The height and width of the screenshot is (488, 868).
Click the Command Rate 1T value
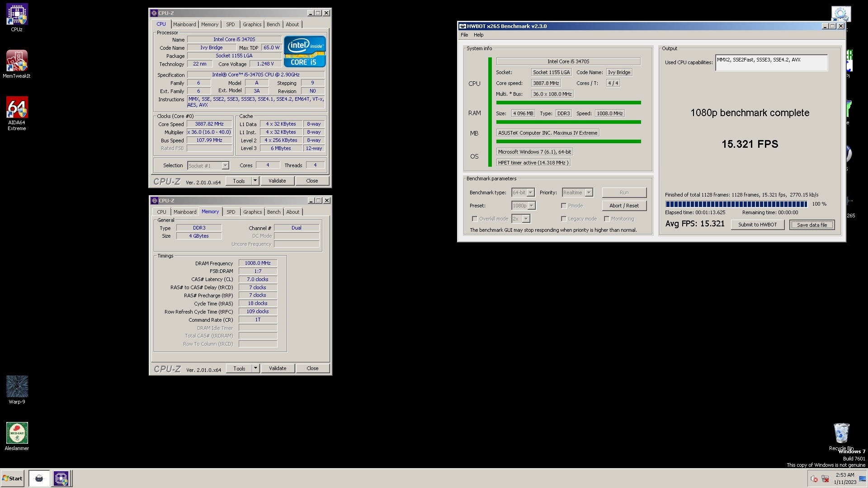click(x=258, y=319)
